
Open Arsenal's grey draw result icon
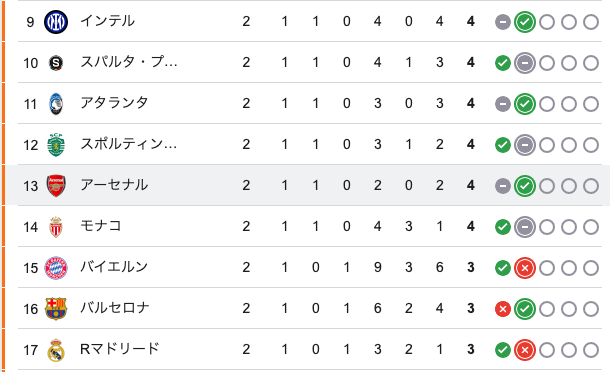tap(503, 186)
